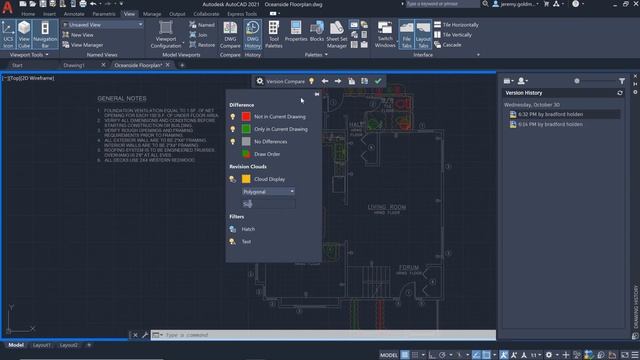Switch to the Start file tab

pyautogui.click(x=17, y=65)
